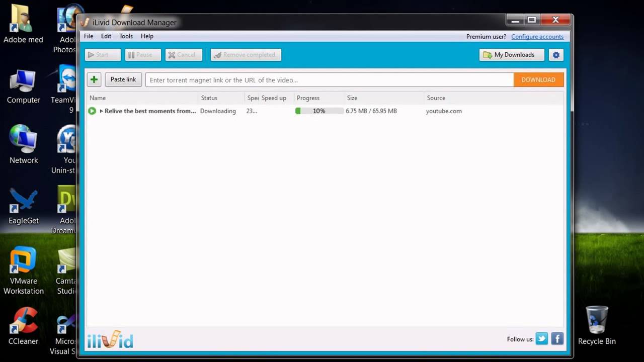Open the File menu
The width and height of the screenshot is (644, 362).
pyautogui.click(x=89, y=36)
